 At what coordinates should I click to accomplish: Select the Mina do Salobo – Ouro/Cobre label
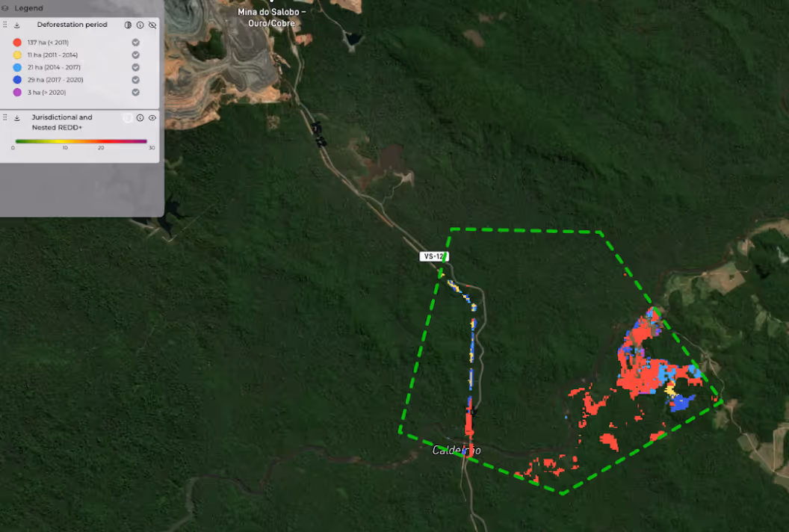(x=270, y=18)
